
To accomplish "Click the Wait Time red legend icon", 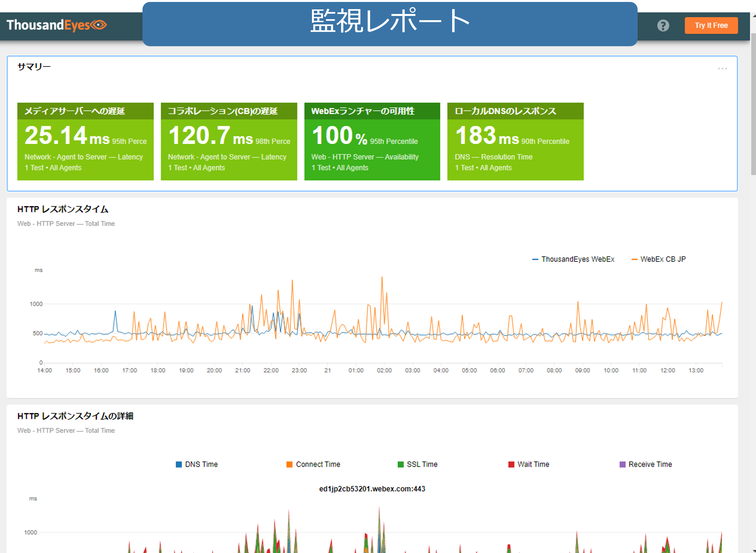I will coord(511,464).
